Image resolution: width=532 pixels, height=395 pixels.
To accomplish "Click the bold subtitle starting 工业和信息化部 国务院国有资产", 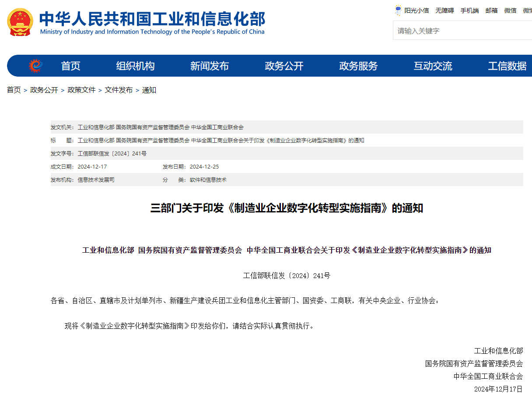I will click(287, 250).
